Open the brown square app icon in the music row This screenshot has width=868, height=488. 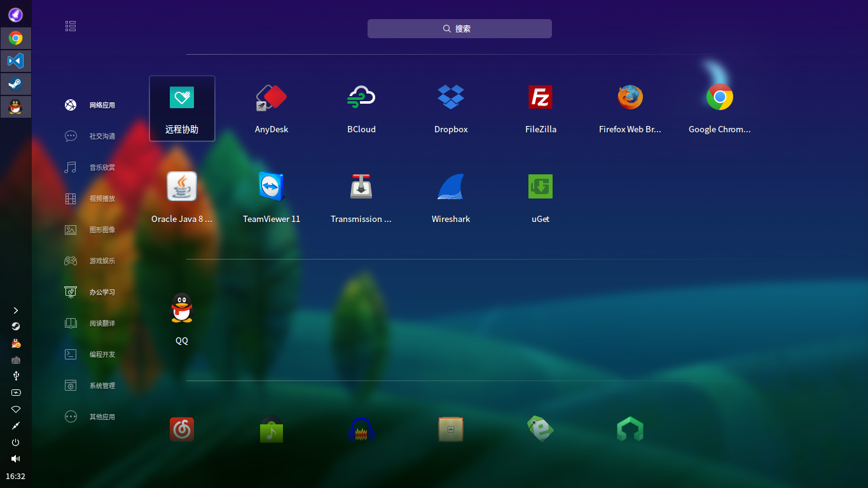point(451,429)
